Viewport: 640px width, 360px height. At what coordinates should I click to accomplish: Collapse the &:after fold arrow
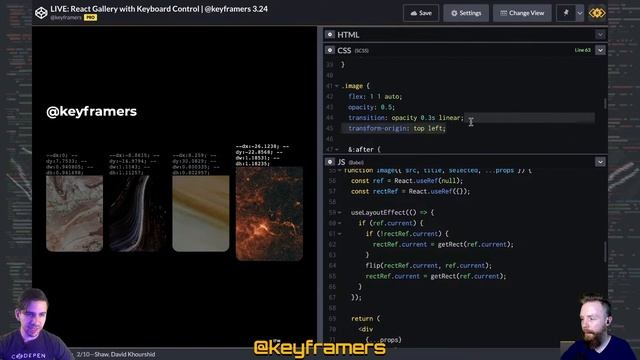click(337, 150)
